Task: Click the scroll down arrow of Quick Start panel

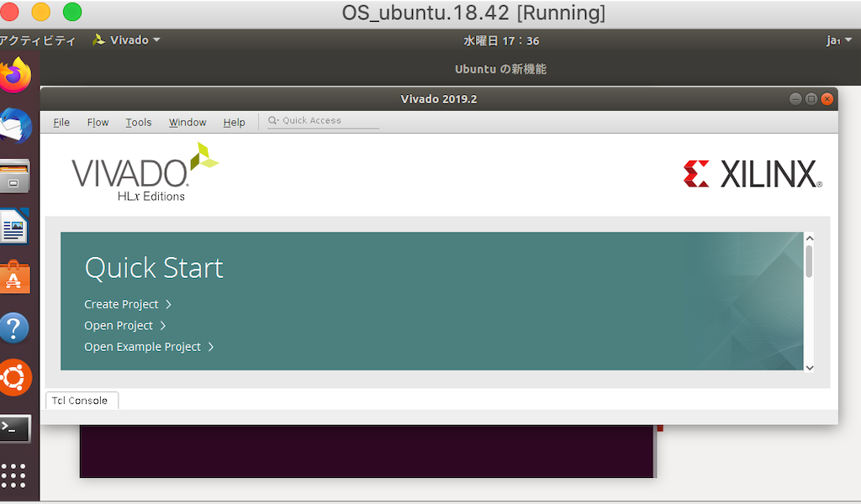Action: click(x=809, y=367)
